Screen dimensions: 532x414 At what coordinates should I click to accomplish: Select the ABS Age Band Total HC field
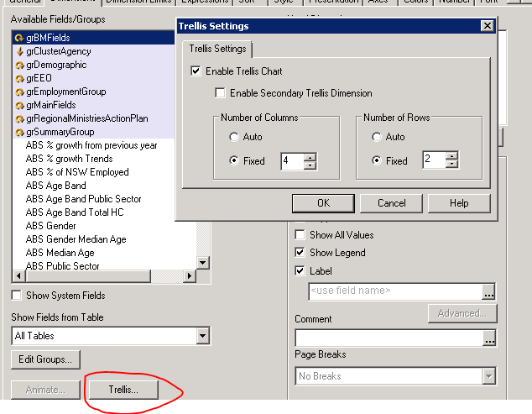[x=94, y=212]
